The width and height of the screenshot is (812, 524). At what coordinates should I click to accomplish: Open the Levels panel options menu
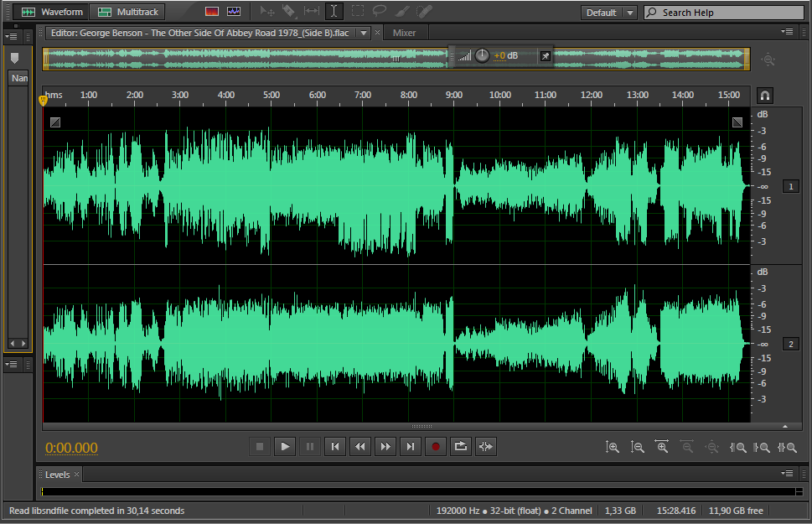[787, 473]
